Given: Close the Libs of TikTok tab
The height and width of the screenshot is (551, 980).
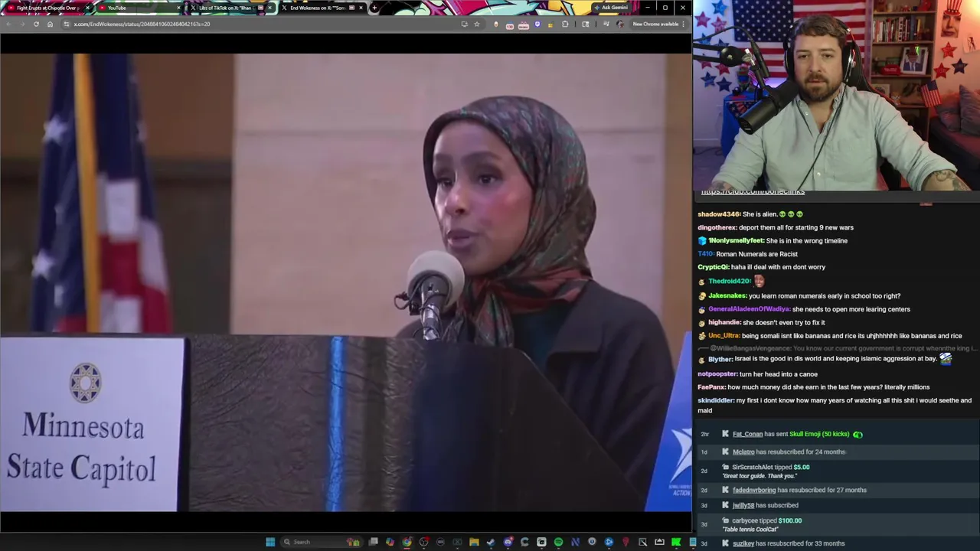Looking at the screenshot, I should point(269,8).
